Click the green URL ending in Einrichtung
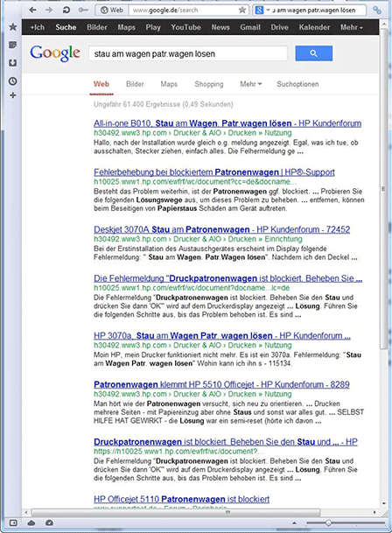 click(x=198, y=239)
